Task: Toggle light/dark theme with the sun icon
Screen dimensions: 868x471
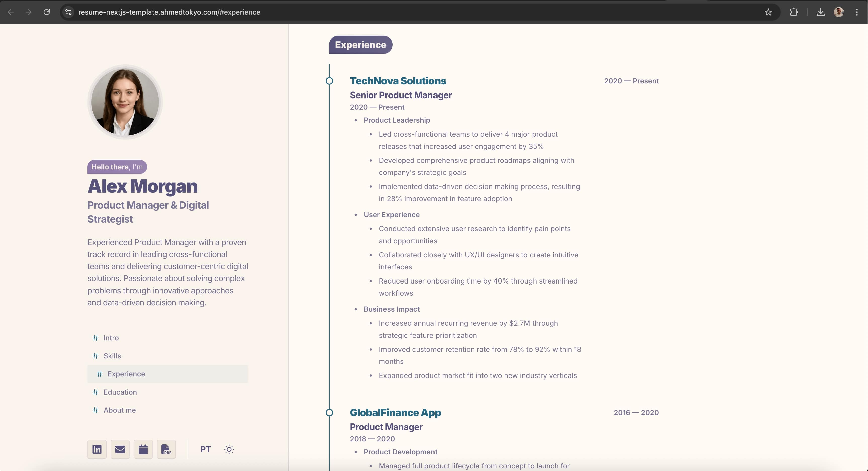Action: coord(229,449)
